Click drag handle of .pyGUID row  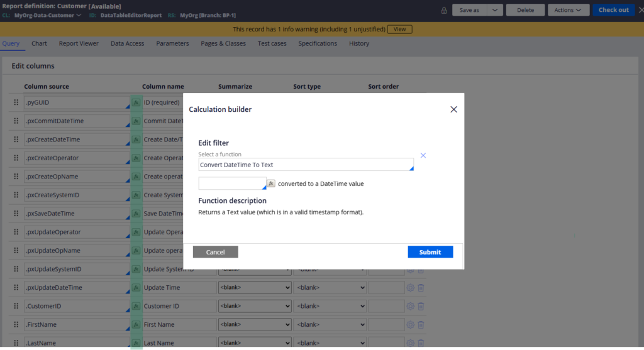tap(16, 102)
